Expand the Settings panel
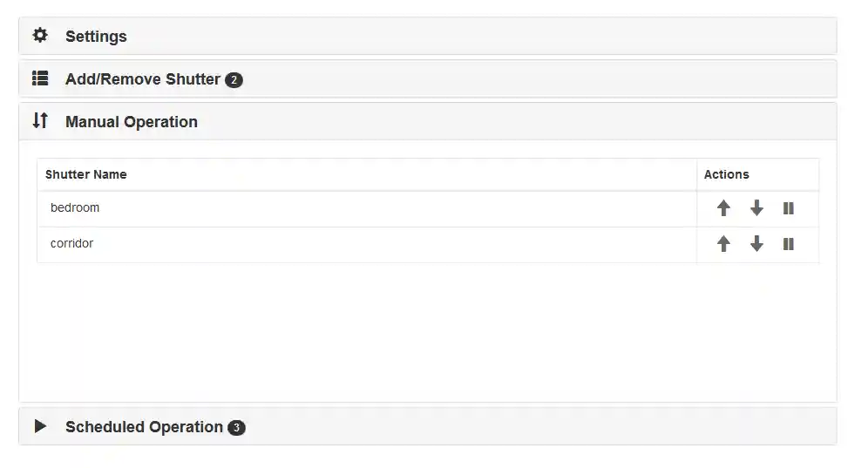 96,37
